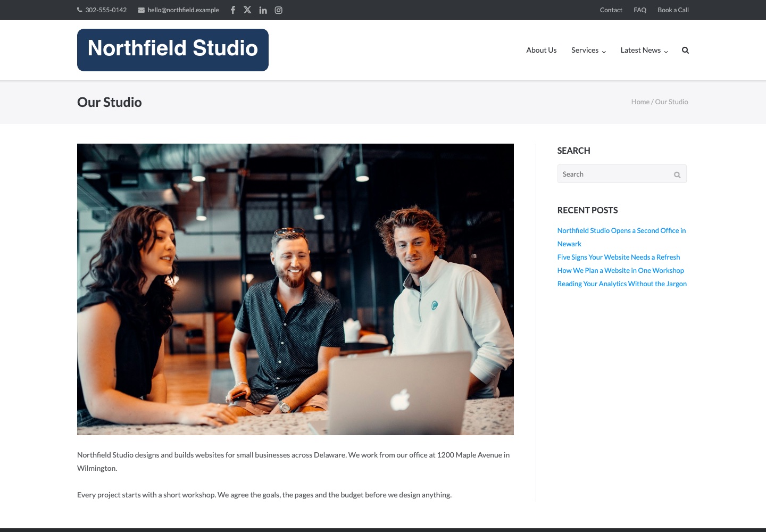The image size is (766, 532).
Task: Click the 'Our Studio' page heading
Action: click(x=110, y=102)
